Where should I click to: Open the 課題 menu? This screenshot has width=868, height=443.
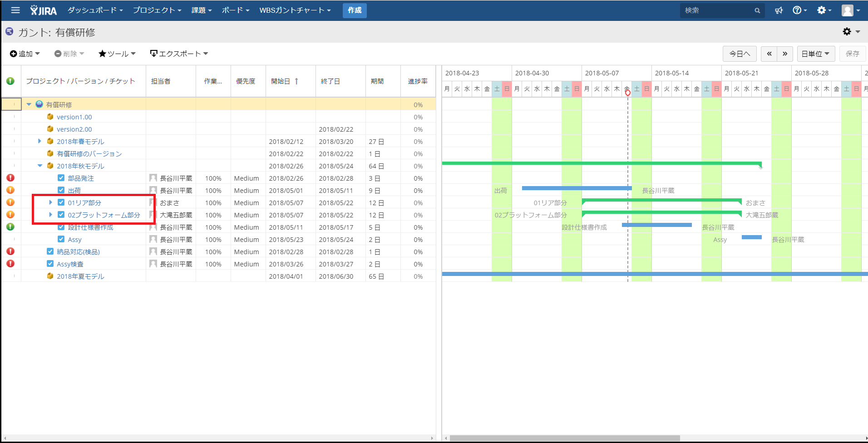tap(202, 10)
